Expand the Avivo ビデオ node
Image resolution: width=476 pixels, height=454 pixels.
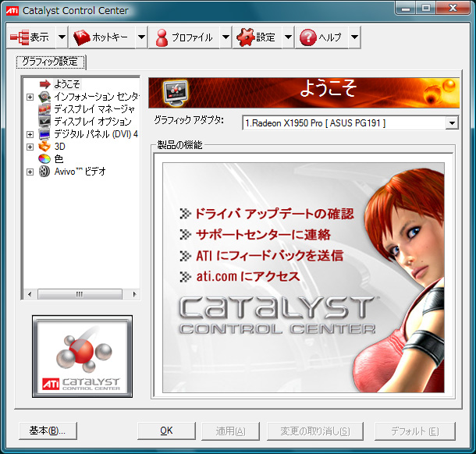click(30, 172)
